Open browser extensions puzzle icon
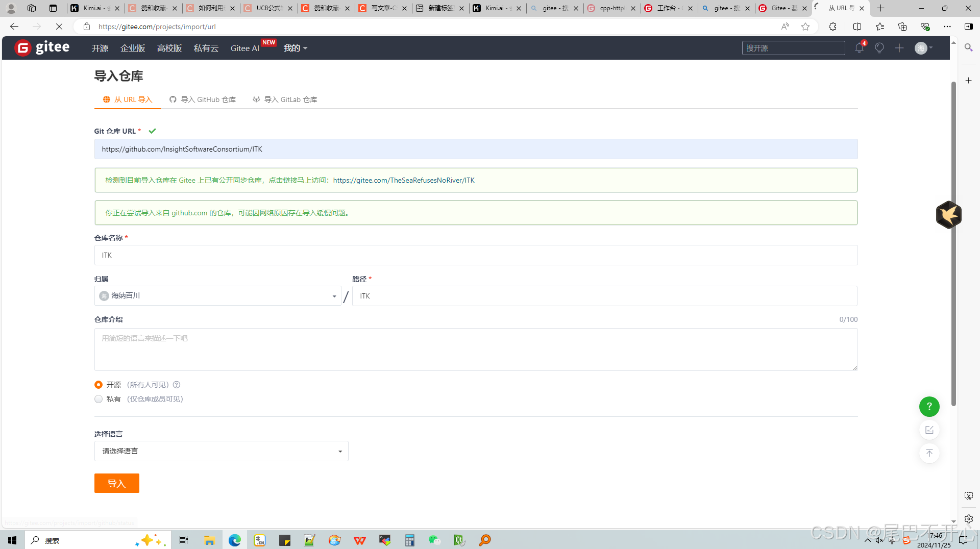This screenshot has height=549, width=980. click(x=832, y=27)
